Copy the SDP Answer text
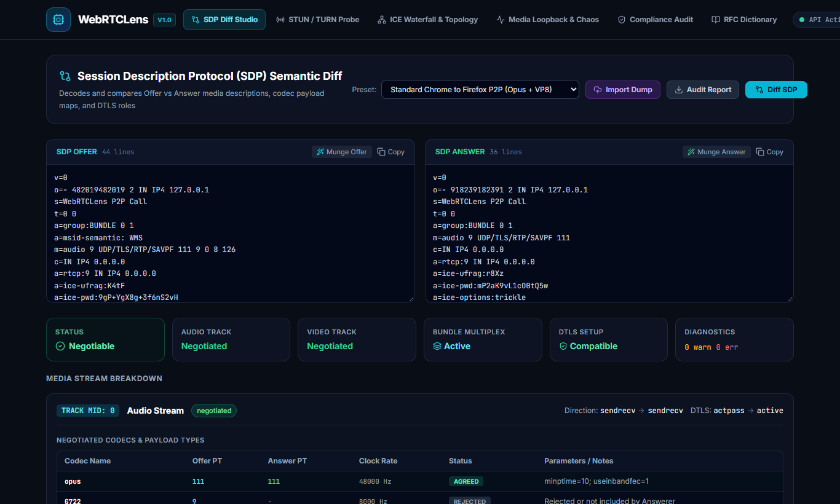This screenshot has height=504, width=840. coord(770,152)
